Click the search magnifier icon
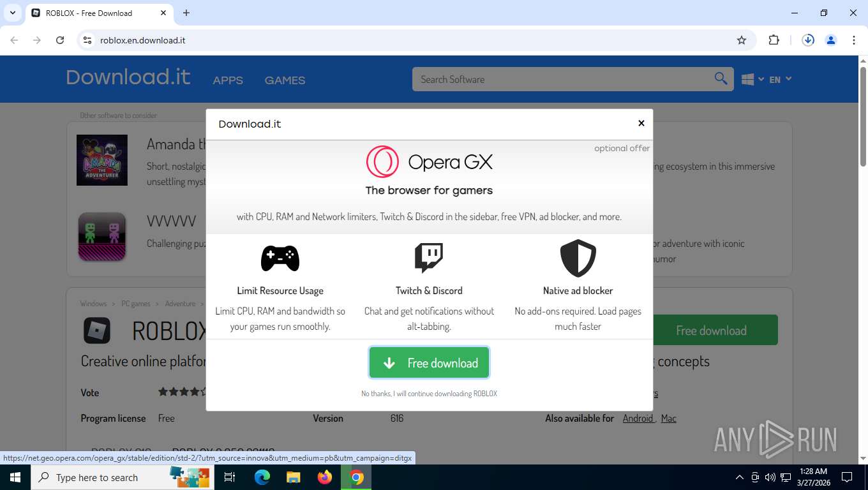The image size is (868, 490). click(721, 79)
